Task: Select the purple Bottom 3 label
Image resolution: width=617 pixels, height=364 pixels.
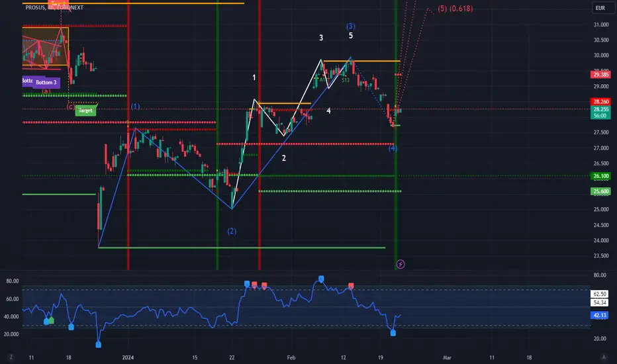Action: 46,82
